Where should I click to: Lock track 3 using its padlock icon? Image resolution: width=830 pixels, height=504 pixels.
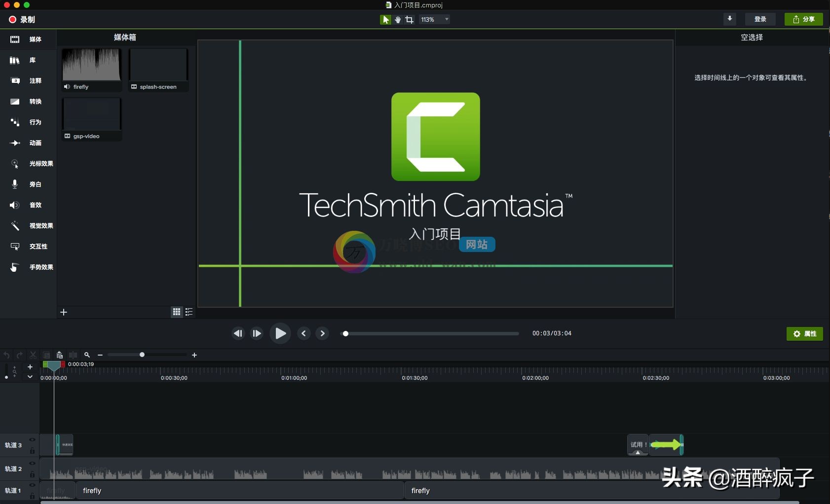point(32,451)
